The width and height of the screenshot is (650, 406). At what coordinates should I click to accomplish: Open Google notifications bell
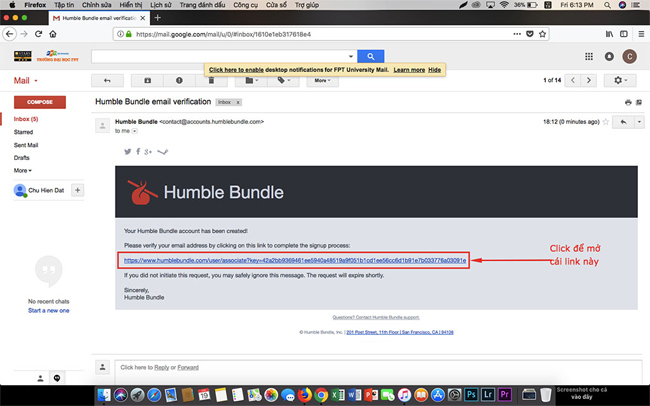click(609, 56)
